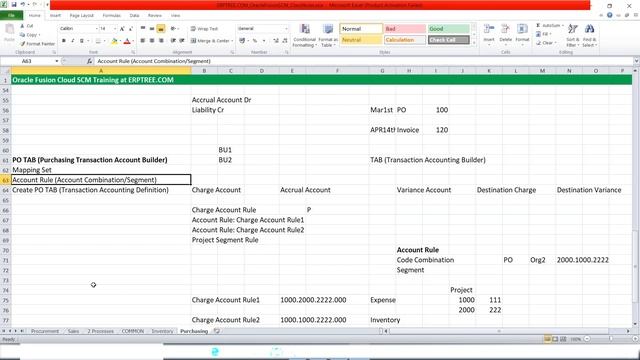Image resolution: width=640 pixels, height=360 pixels.
Task: Click the Insert Function fx icon
Action: point(89,61)
